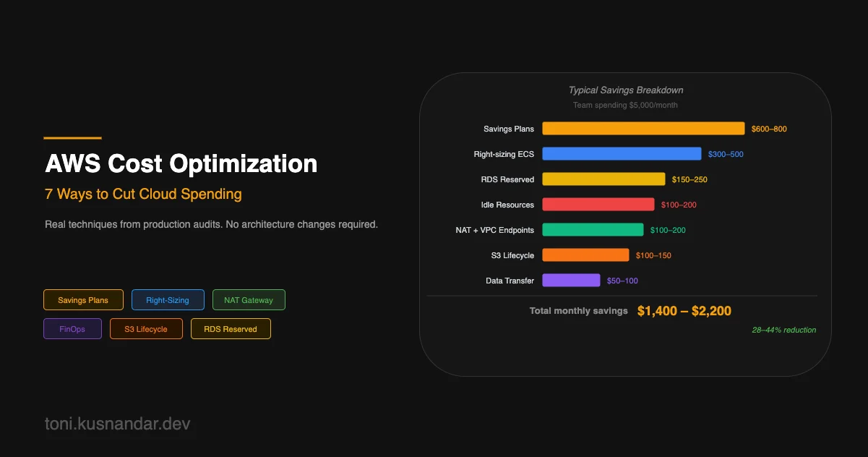Click the $150–250 savings value

[x=689, y=179]
